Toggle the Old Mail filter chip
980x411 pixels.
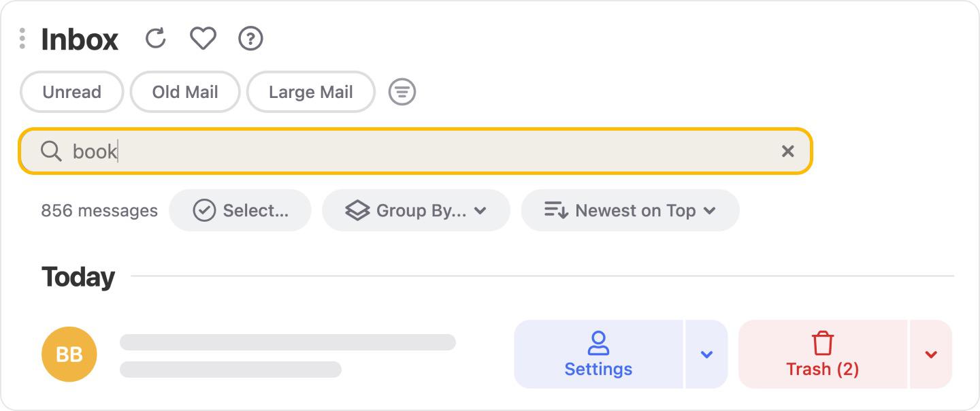coord(185,92)
